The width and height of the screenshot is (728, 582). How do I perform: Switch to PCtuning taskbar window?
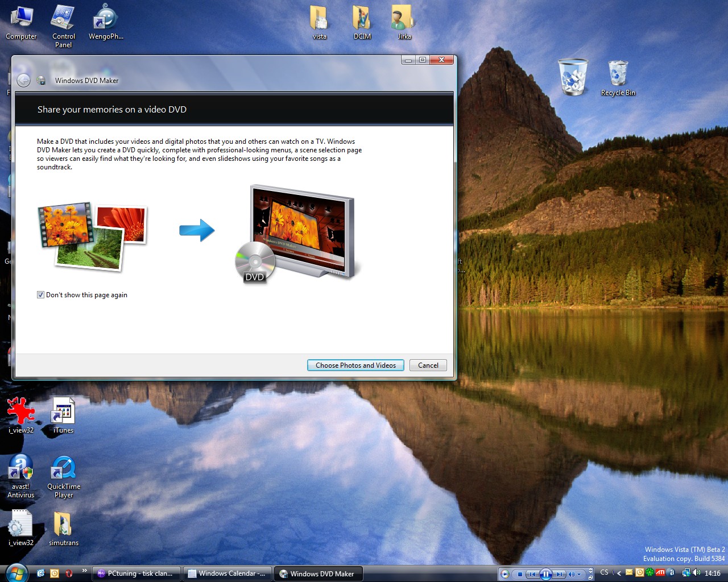pyautogui.click(x=136, y=573)
